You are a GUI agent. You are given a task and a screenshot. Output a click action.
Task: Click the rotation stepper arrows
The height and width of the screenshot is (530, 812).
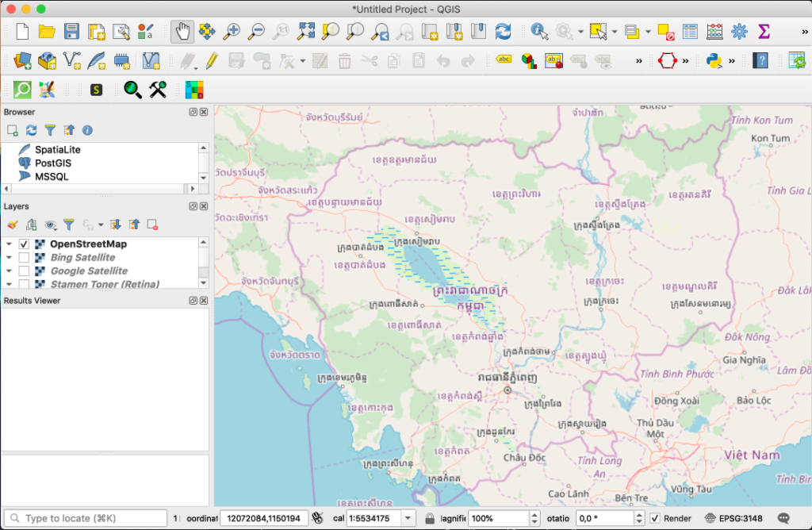tap(639, 518)
